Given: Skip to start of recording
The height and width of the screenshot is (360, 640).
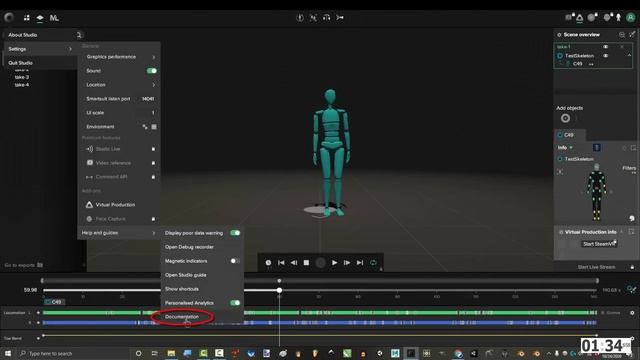Looking at the screenshot, I should pyautogui.click(x=281, y=263).
